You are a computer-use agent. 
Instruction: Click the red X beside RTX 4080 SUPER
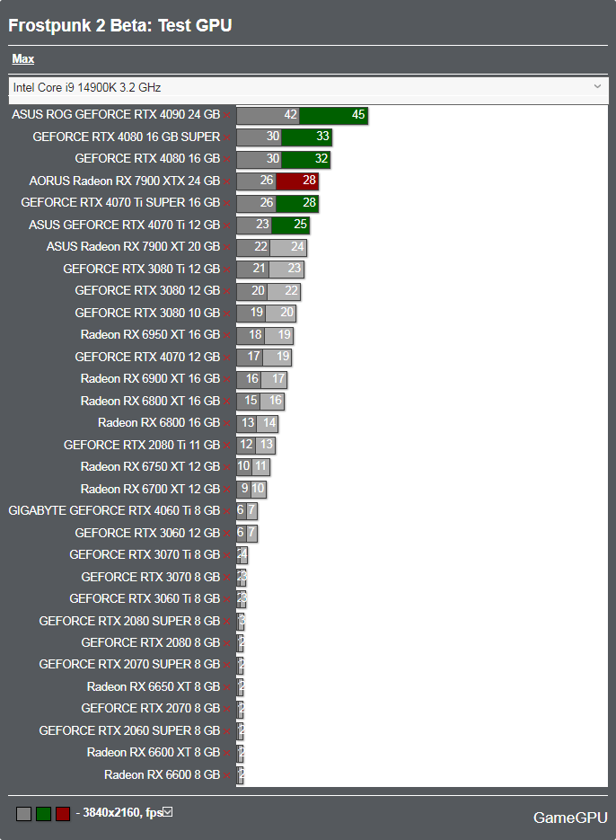[227, 137]
